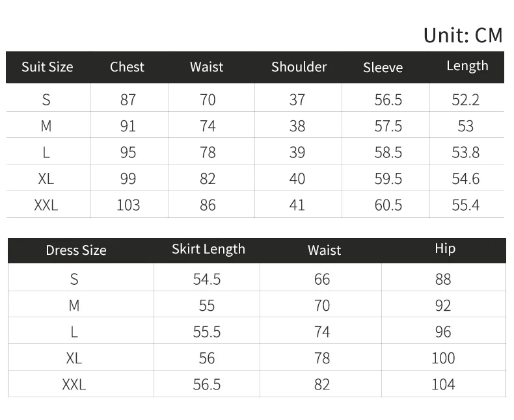This screenshot has width=514, height=420.
Task: Select the "Suit Size" column header
Action: coord(47,67)
